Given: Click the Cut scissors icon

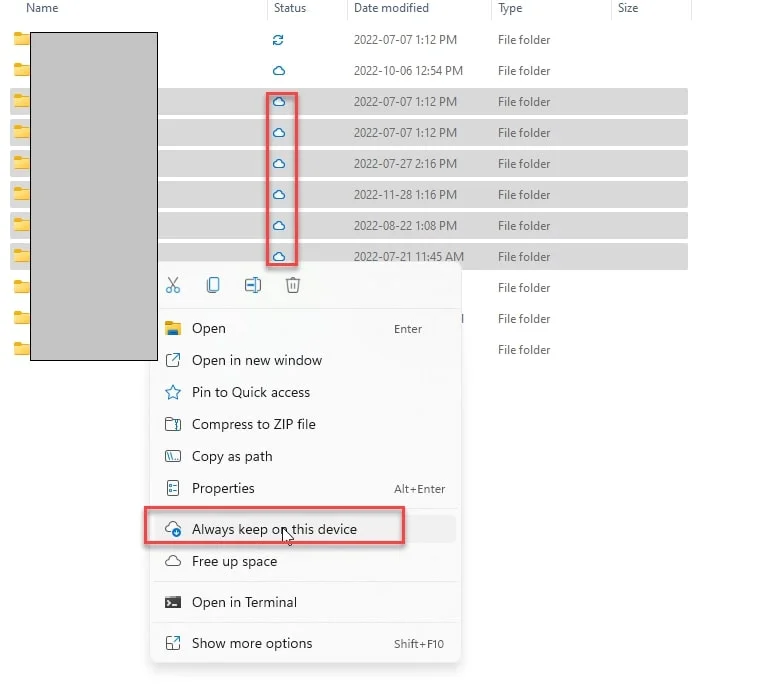Looking at the screenshot, I should click(173, 285).
